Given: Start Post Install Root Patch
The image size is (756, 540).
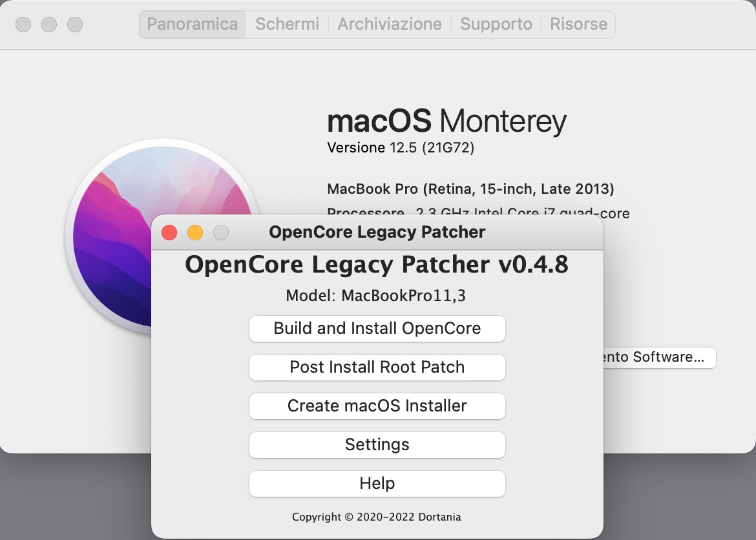Looking at the screenshot, I should click(377, 367).
